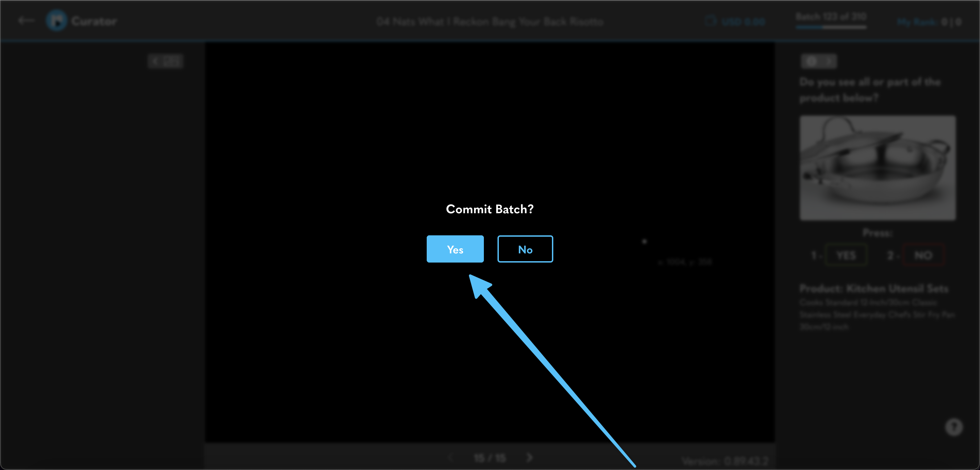Open the help question mark icon
The width and height of the screenshot is (980, 470).
coord(953,427)
